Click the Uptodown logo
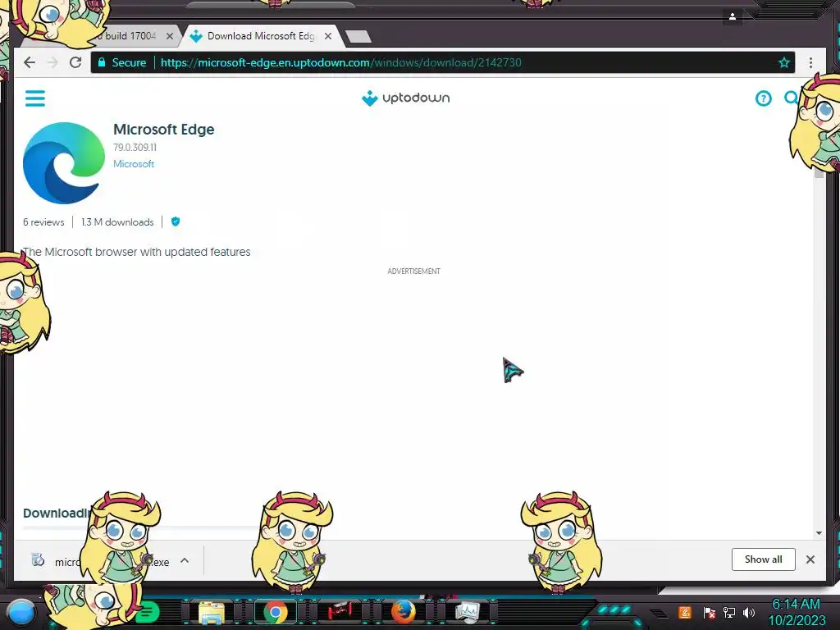 coord(405,98)
